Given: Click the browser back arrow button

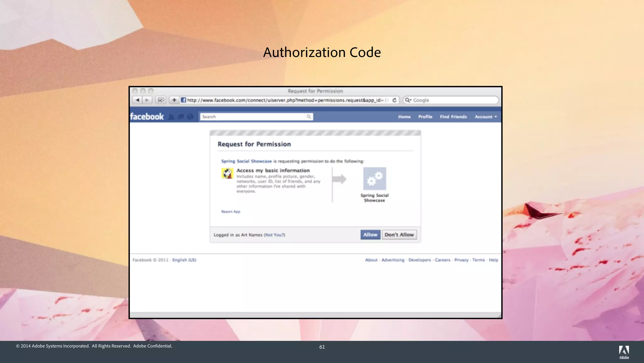Looking at the screenshot, I should point(137,100).
